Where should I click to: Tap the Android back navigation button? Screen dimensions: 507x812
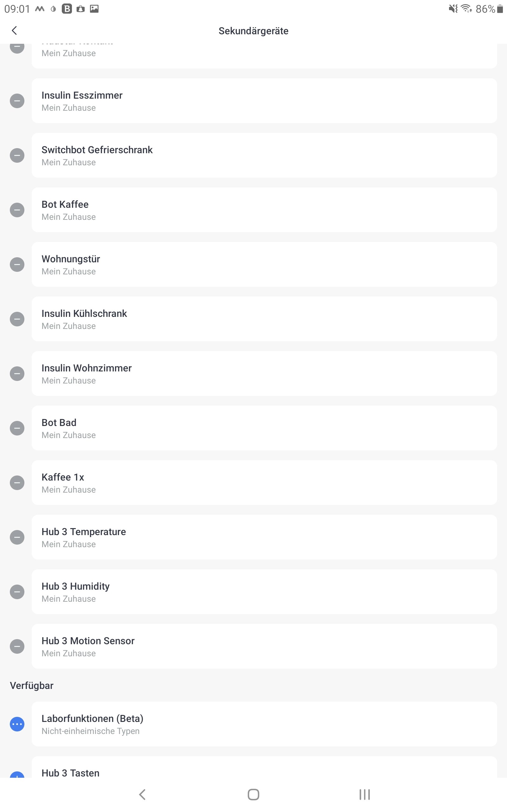[x=143, y=794]
